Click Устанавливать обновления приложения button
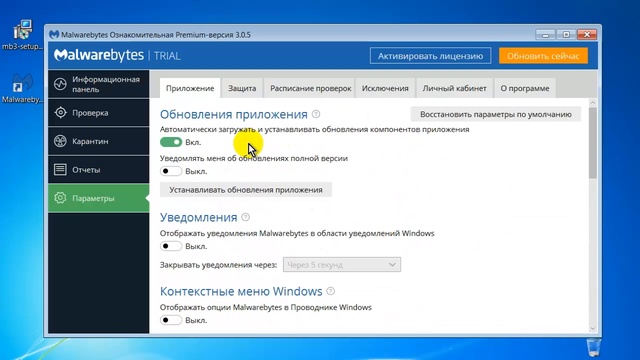This screenshot has height=360, width=640. 246,190
